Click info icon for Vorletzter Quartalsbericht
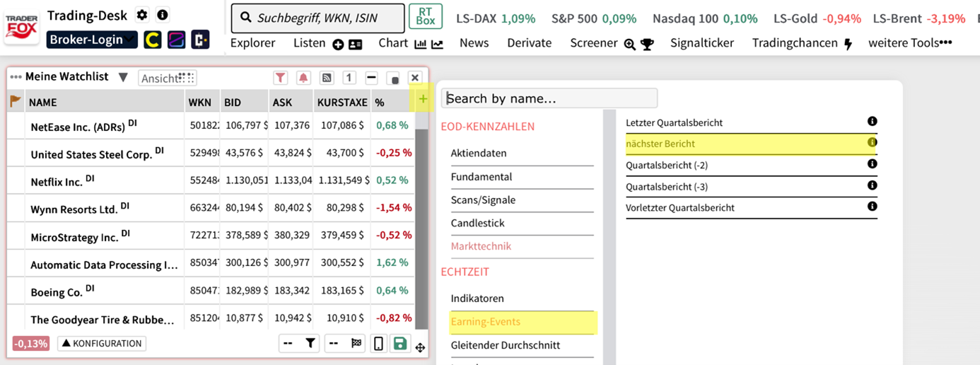The image size is (980, 365). 872,207
